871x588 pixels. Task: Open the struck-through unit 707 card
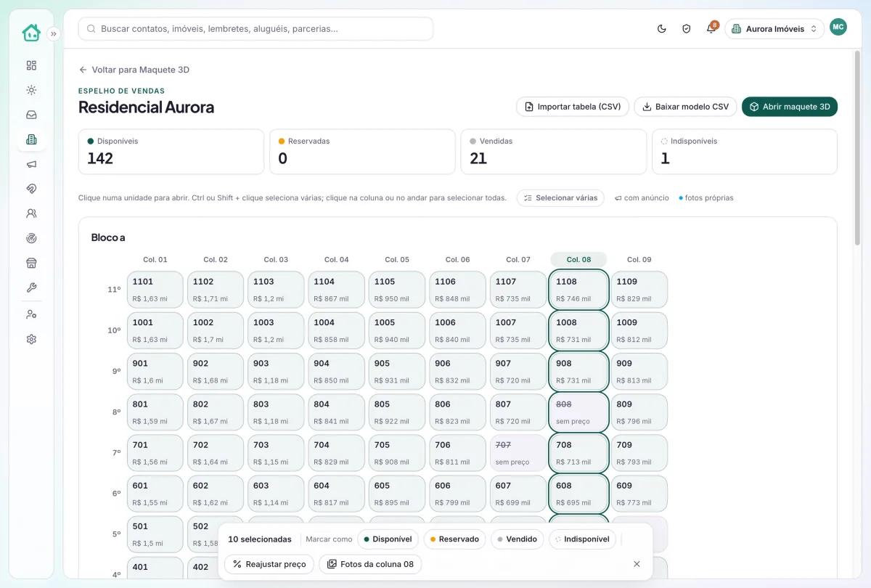[518, 453]
